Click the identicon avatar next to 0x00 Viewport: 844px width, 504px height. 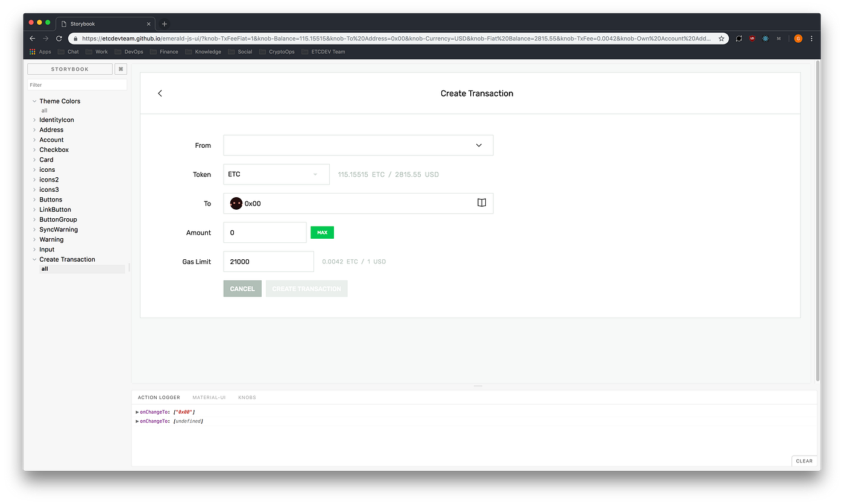pos(236,203)
